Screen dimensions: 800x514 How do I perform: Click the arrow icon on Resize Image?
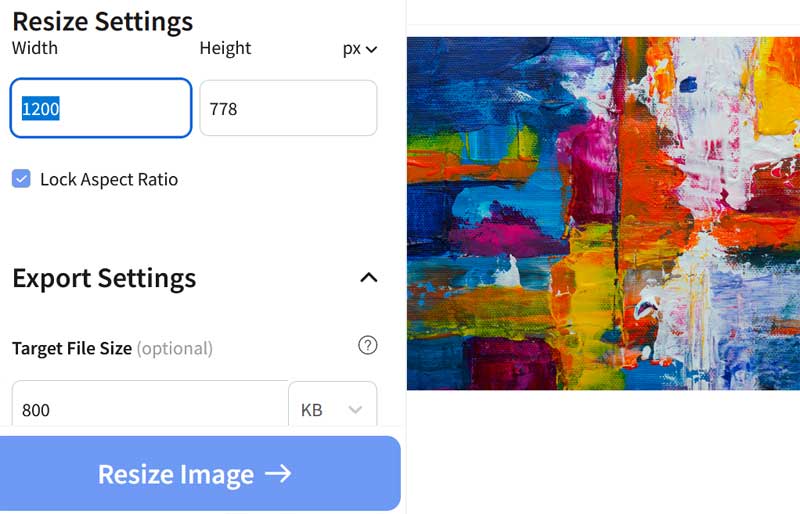tap(279, 473)
